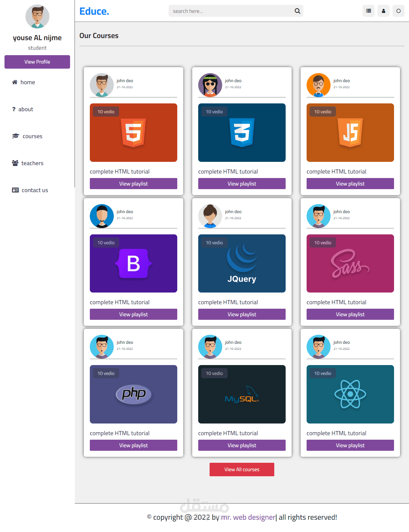Viewport: 409px width, 532px height.
Task: Click the sidebar student profile picture
Action: tap(37, 16)
